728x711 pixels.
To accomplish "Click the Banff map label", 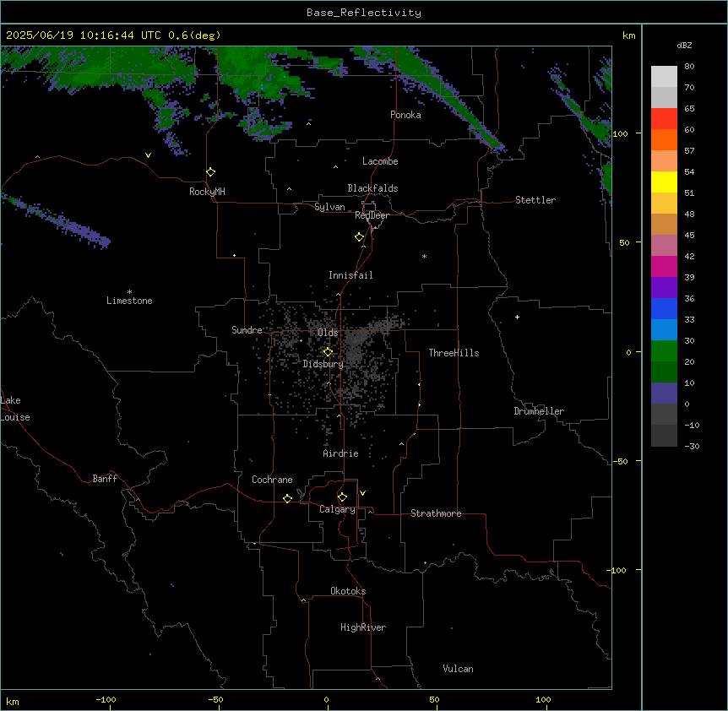I will [x=105, y=479].
